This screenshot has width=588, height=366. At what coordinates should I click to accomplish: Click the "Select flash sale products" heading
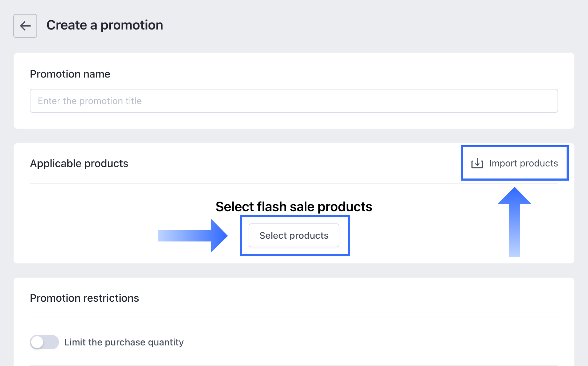[x=294, y=207]
